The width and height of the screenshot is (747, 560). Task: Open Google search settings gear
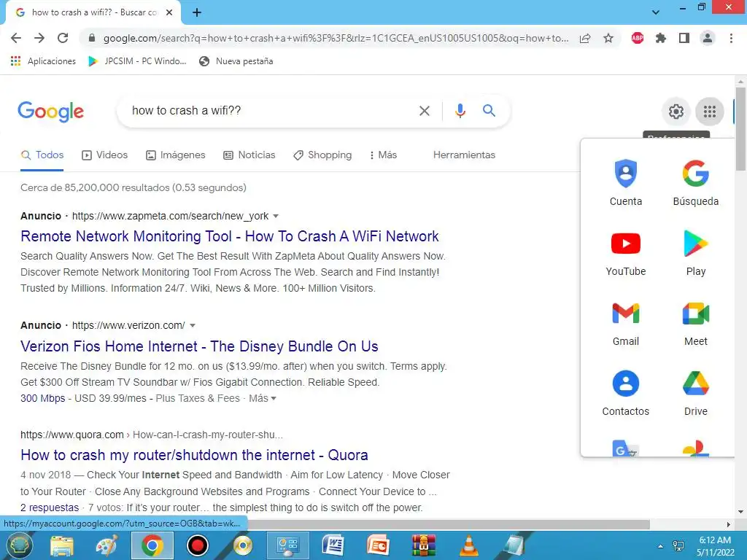click(676, 112)
